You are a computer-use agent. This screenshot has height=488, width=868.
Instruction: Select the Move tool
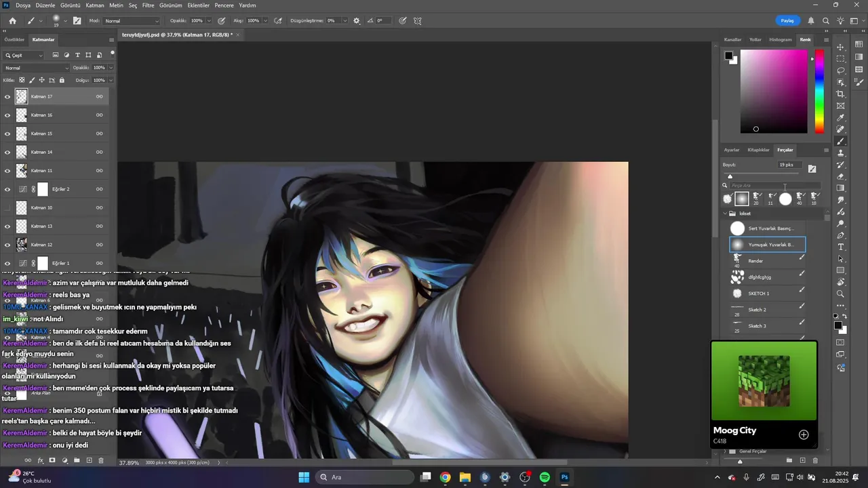tap(841, 47)
